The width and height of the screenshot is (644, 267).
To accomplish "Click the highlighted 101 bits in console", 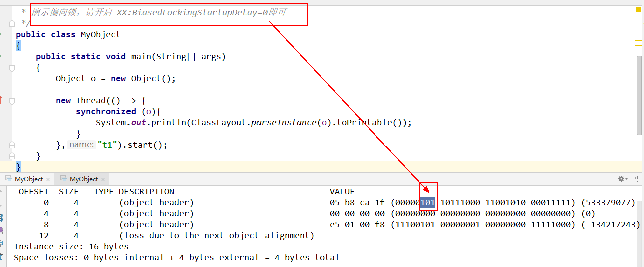I will 428,203.
